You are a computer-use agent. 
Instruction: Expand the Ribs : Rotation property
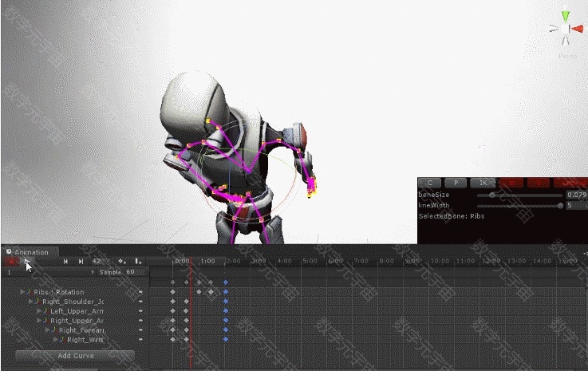coord(23,292)
